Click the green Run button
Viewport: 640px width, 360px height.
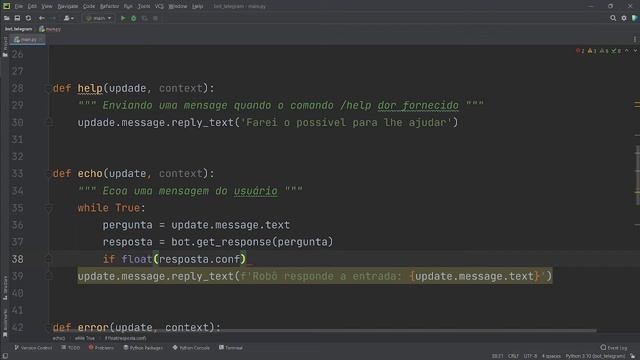pyautogui.click(x=123, y=18)
